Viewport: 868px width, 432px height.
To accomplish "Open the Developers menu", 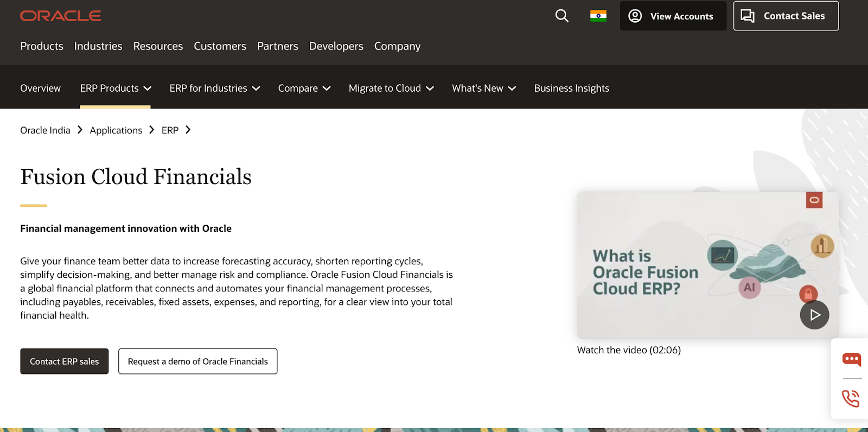I will pos(336,46).
